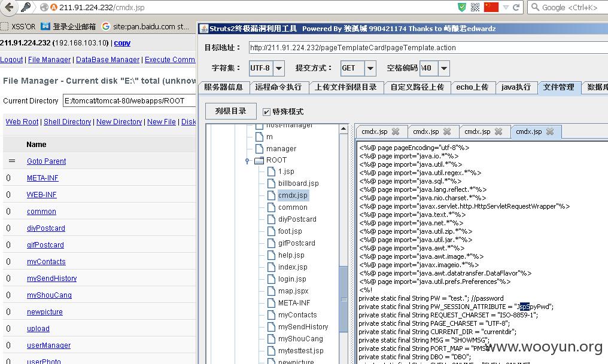The image size is (608, 364).
Task: Select help.jsp in the file tree
Action: pyautogui.click(x=291, y=255)
